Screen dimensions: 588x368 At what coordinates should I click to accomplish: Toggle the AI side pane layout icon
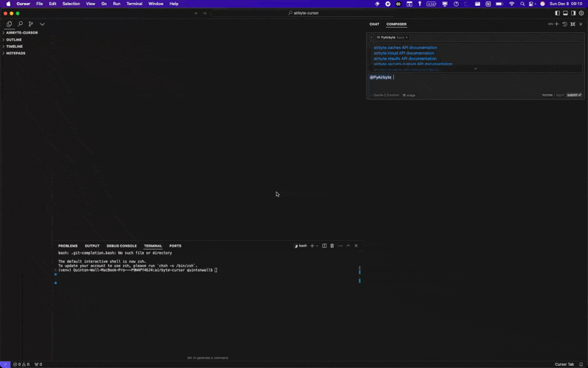coord(573,13)
